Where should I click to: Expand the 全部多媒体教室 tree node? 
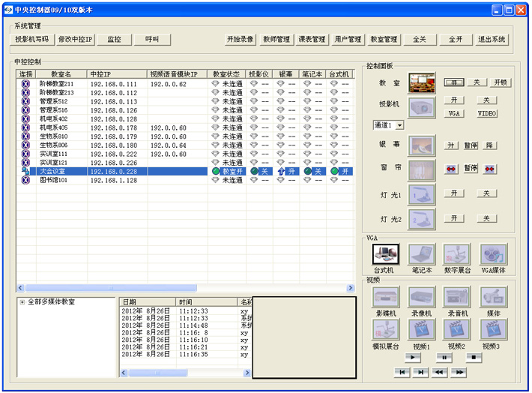(x=22, y=302)
